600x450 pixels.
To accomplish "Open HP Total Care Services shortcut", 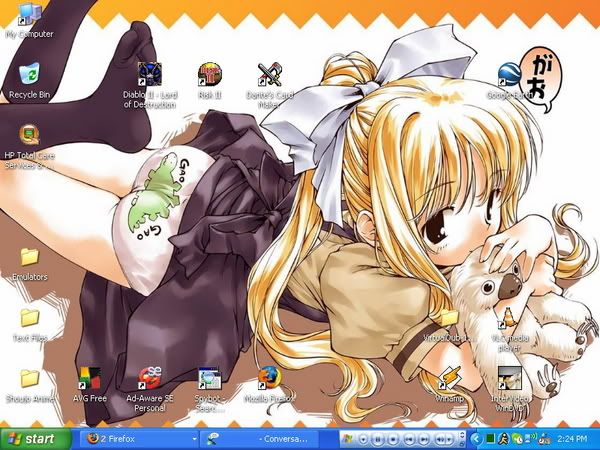I will (29, 147).
